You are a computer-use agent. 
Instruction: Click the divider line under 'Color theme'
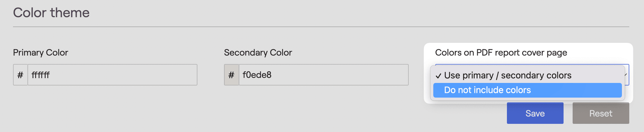[321, 27]
